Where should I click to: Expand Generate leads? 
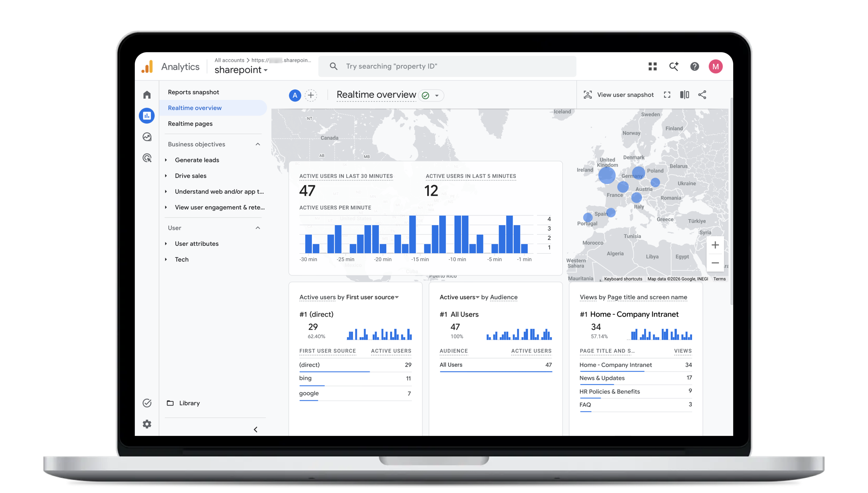tap(166, 160)
